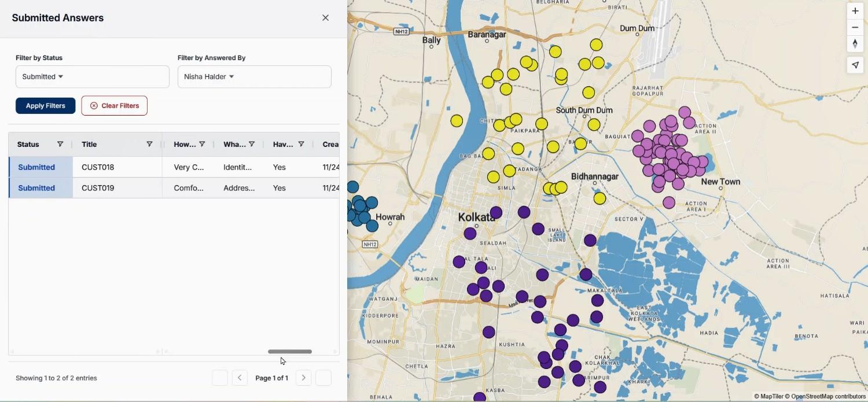Viewport: 868px width, 402px height.
Task: Click the locate-me arrow on map
Action: [855, 65]
